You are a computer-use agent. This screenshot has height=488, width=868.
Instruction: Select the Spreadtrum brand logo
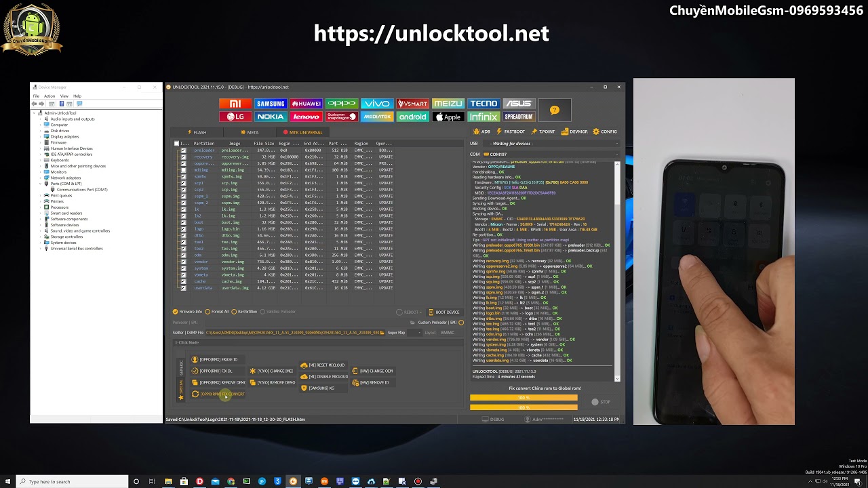pyautogui.click(x=518, y=117)
